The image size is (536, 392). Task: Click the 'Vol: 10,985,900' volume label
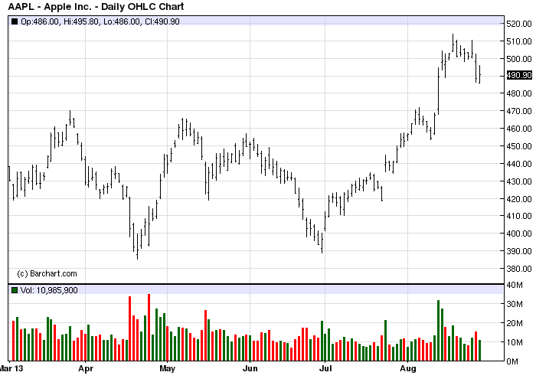(49, 290)
